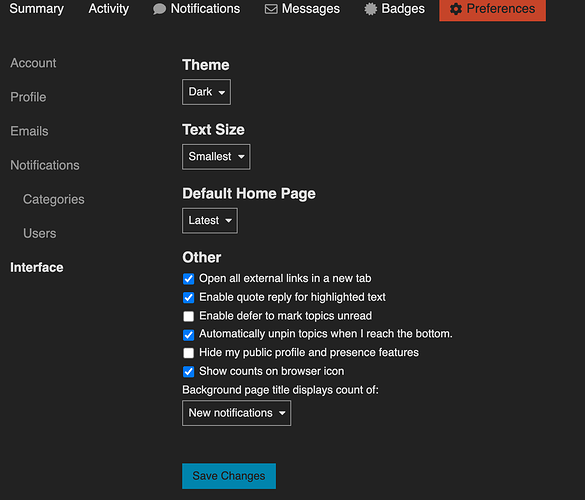
Task: Open Default Home Page Latest dropdown
Action: pos(210,221)
